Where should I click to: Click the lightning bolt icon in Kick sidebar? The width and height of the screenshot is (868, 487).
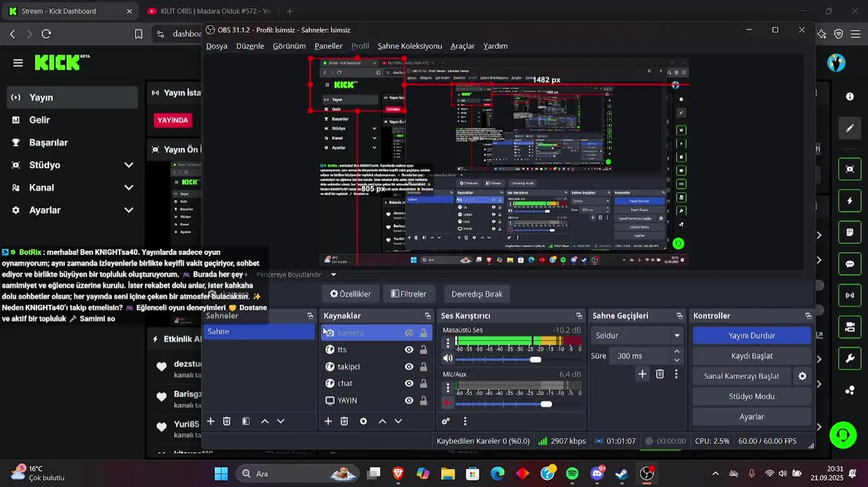(850, 201)
